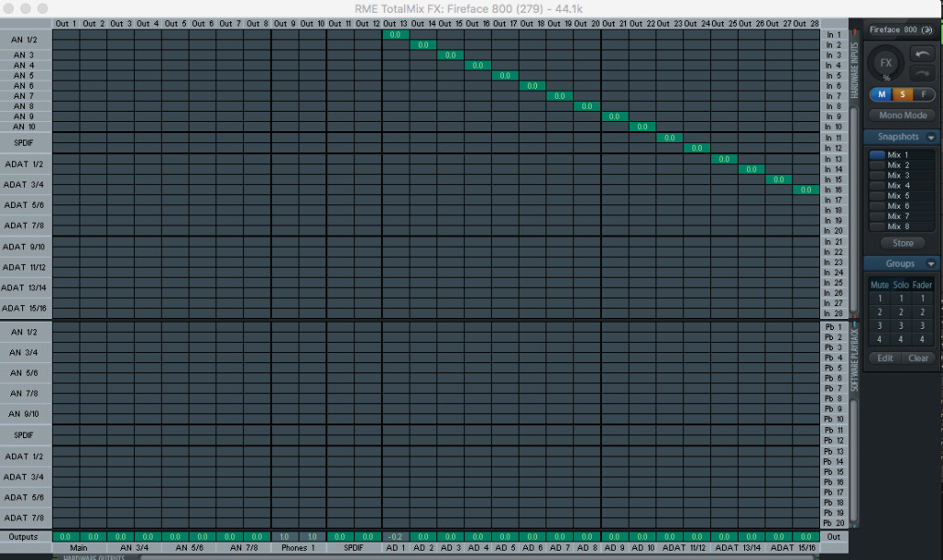Click the AN 10 input row label

tap(24, 127)
